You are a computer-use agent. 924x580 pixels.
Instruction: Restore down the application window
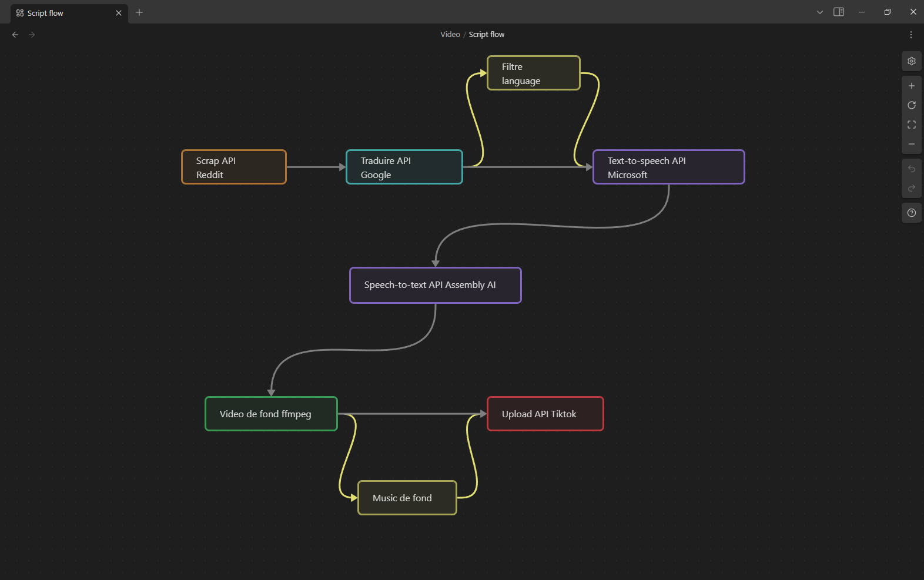888,12
